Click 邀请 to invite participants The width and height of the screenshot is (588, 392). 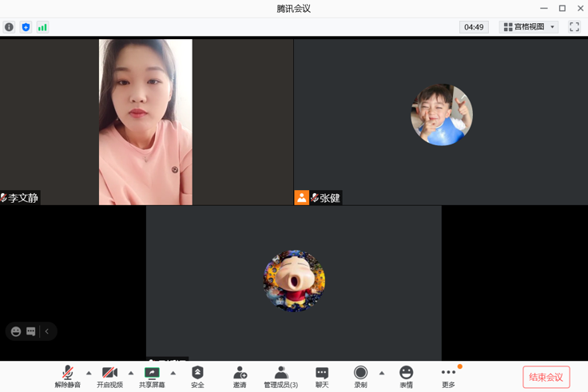240,377
